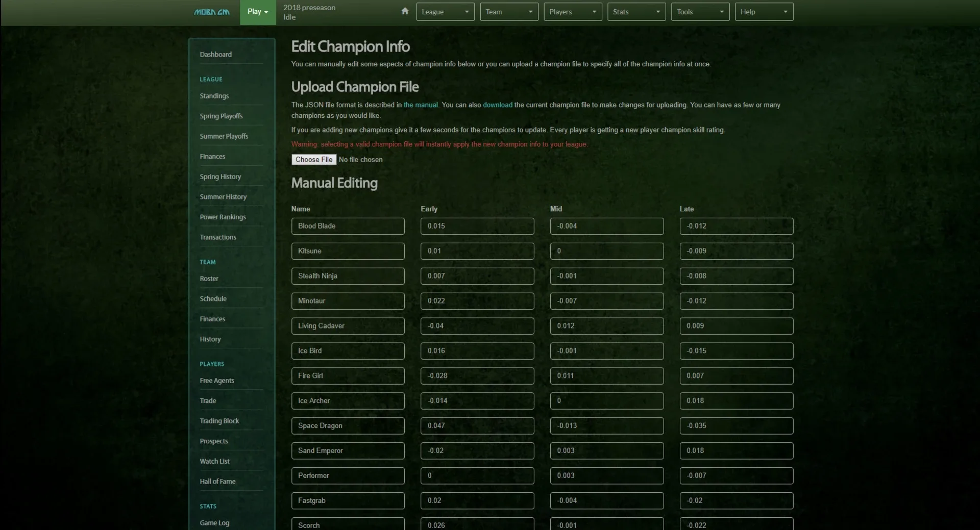Open the Players dropdown in navbar

pyautogui.click(x=573, y=12)
